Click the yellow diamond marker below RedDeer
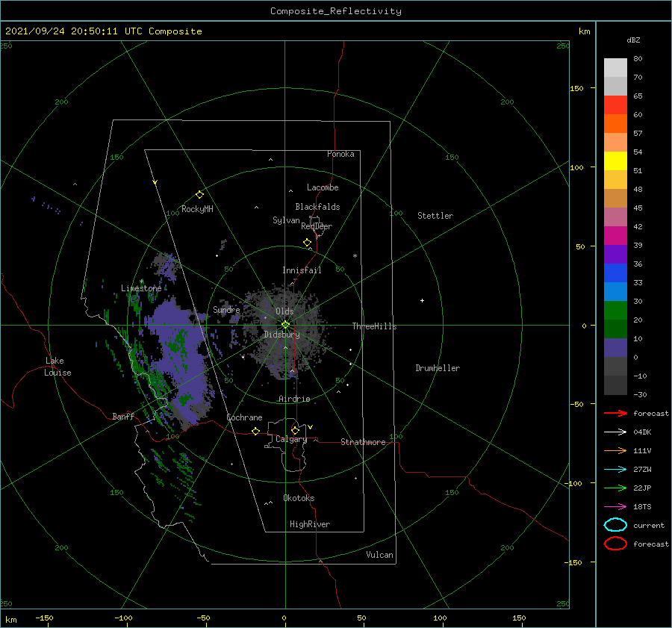This screenshot has height=628, width=672. (308, 243)
